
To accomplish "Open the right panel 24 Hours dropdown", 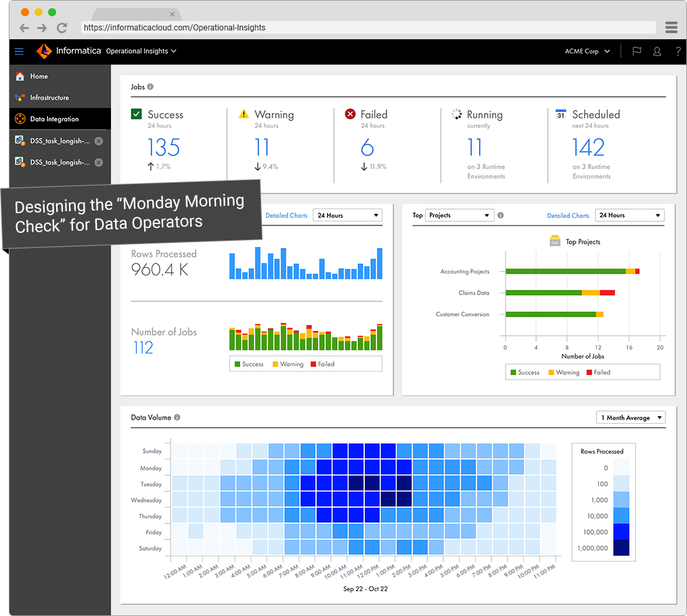I will [629, 215].
